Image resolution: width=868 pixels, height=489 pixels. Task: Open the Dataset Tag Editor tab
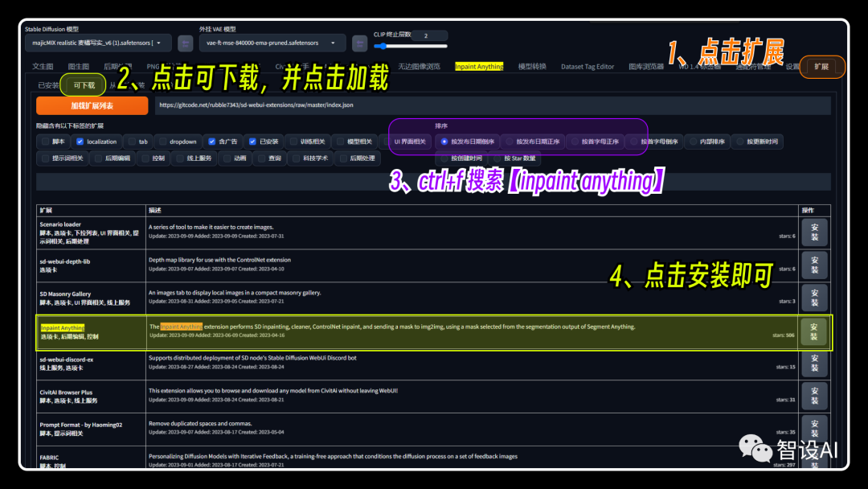pyautogui.click(x=588, y=67)
